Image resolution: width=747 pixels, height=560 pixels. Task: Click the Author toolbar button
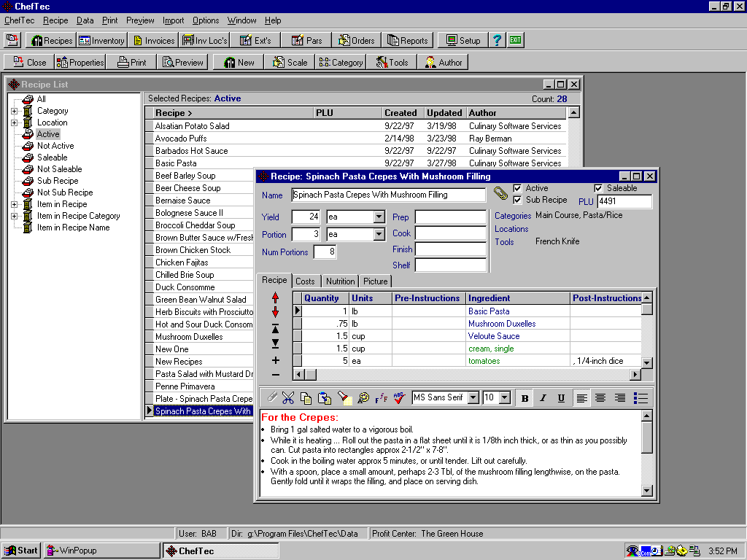[x=443, y=63]
